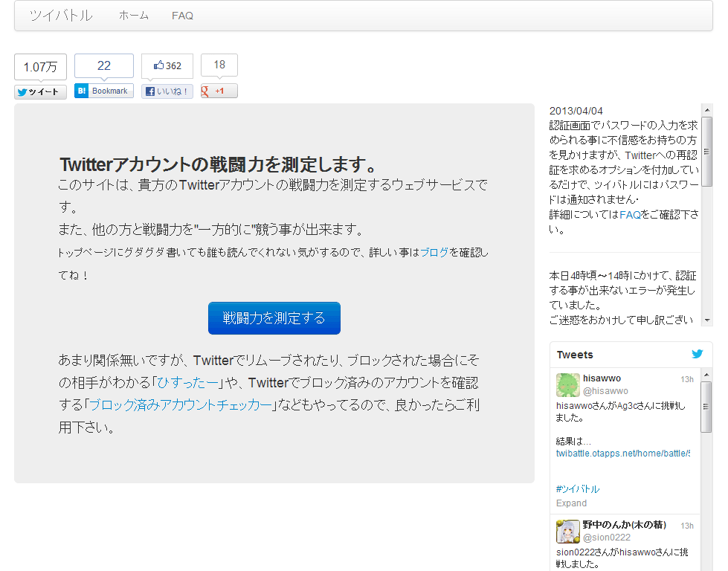The image size is (728, 571).
Task: Click the news panel scroll down arrow
Action: [x=706, y=320]
